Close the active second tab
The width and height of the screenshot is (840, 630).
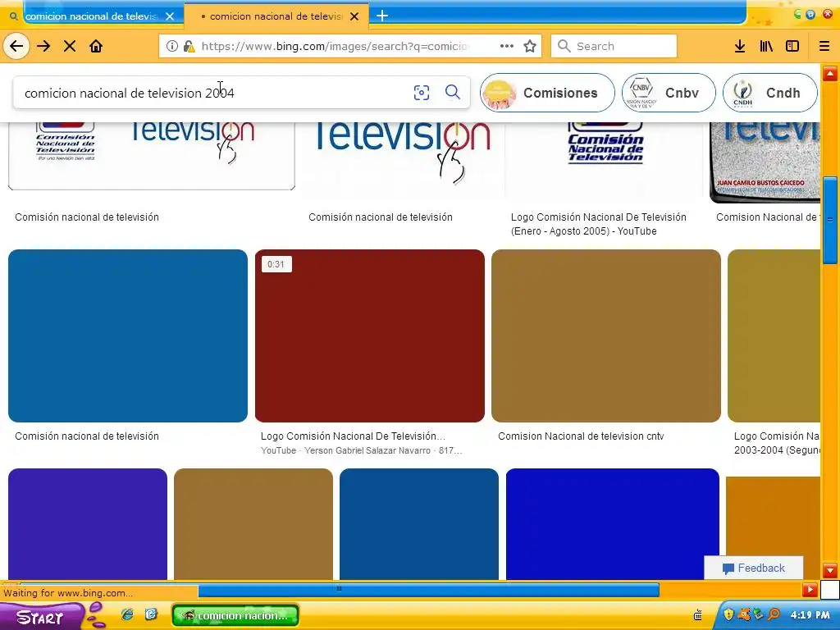click(x=354, y=16)
